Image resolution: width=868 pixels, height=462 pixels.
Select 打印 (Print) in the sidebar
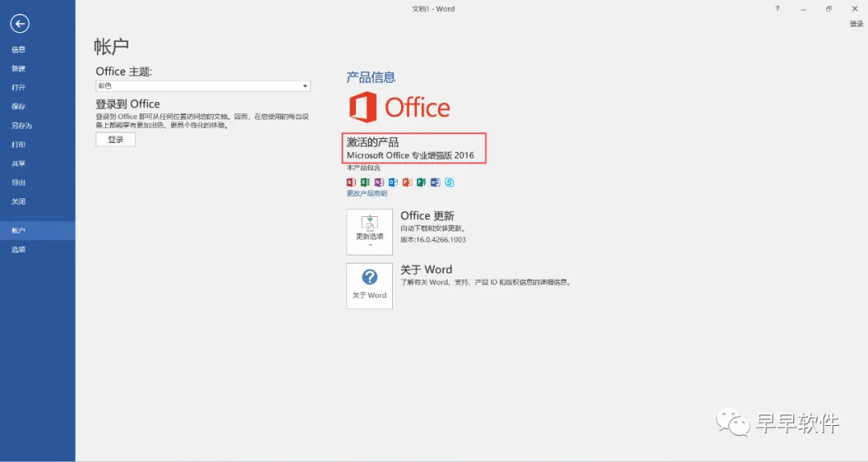click(18, 145)
